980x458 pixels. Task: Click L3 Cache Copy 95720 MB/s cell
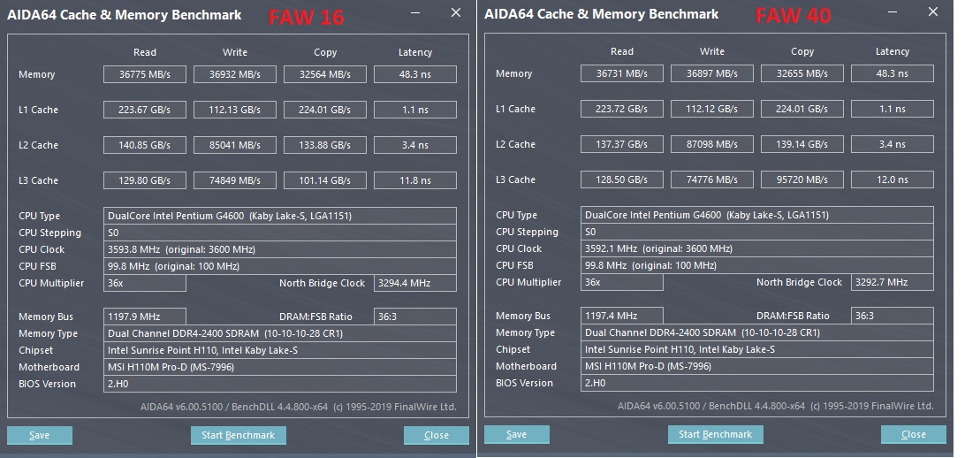tap(801, 180)
